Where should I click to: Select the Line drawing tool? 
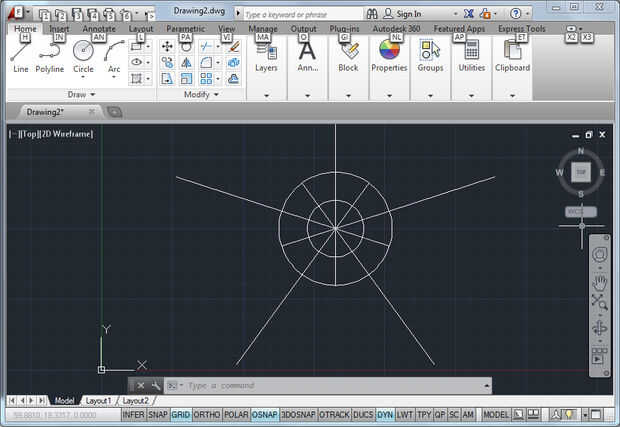click(x=21, y=55)
